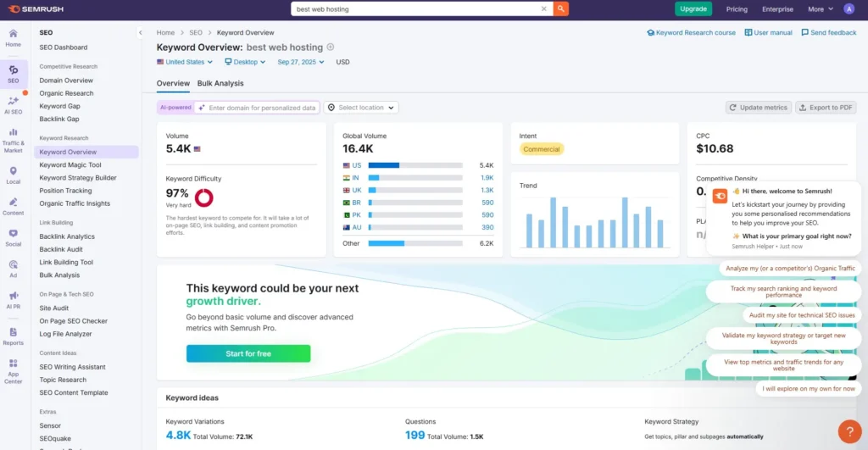Image resolution: width=868 pixels, height=450 pixels.
Task: Click the SEO breadcrumb link
Action: pos(196,33)
